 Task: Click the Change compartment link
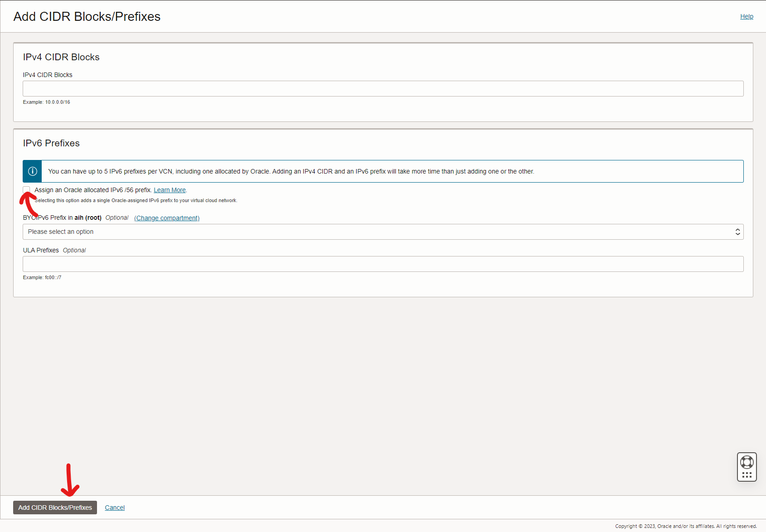click(167, 218)
